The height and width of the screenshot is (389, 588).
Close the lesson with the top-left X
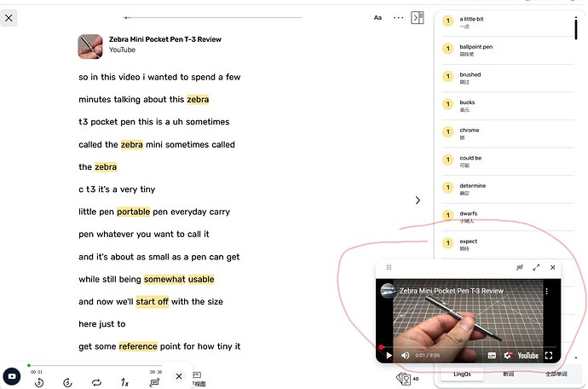9,17
